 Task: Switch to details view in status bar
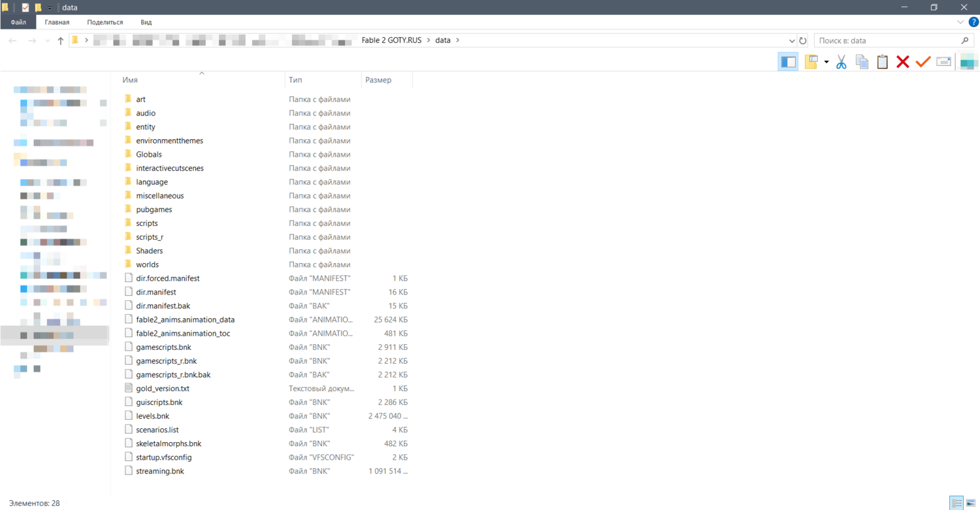click(956, 503)
